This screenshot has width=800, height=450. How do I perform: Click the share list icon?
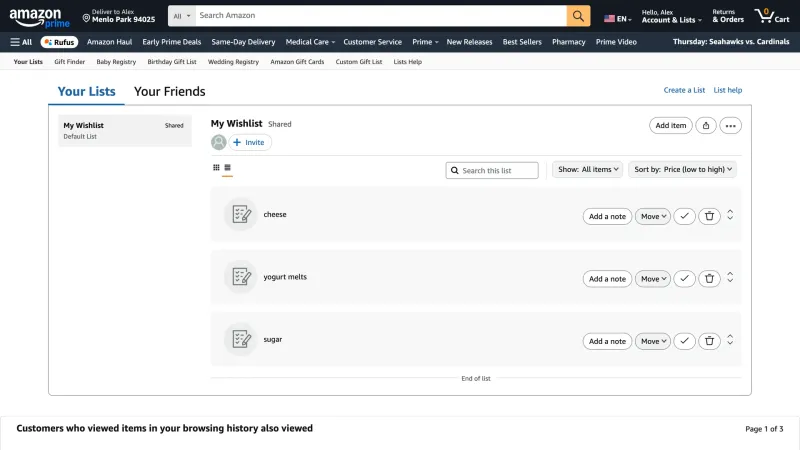pos(706,126)
